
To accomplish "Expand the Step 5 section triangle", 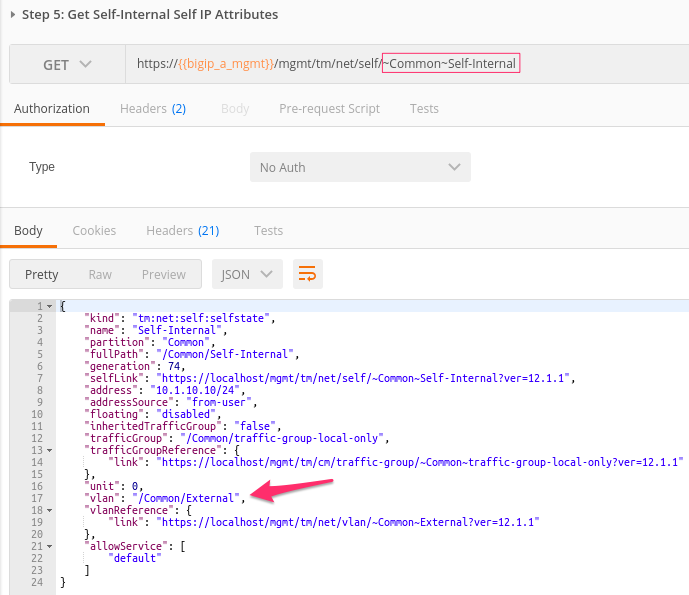I will (13, 15).
